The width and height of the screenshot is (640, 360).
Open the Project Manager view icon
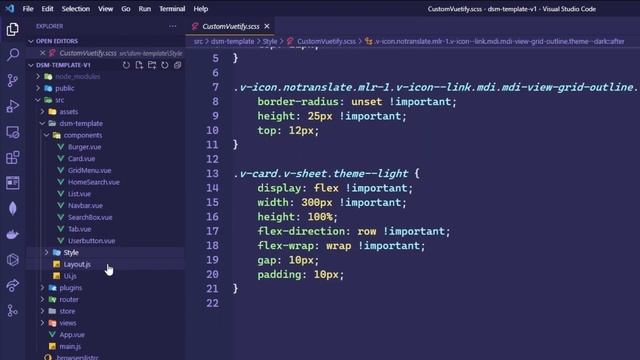(x=13, y=183)
